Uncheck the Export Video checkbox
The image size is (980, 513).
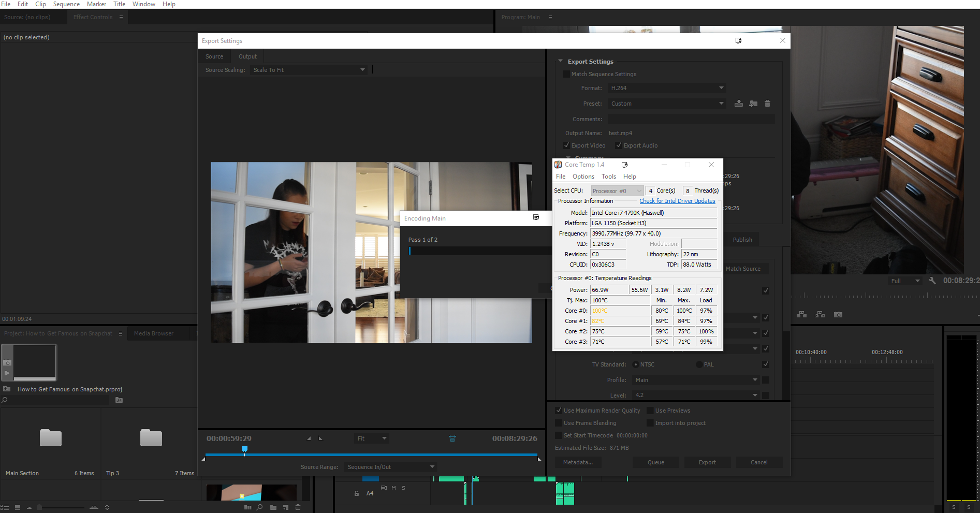click(566, 145)
